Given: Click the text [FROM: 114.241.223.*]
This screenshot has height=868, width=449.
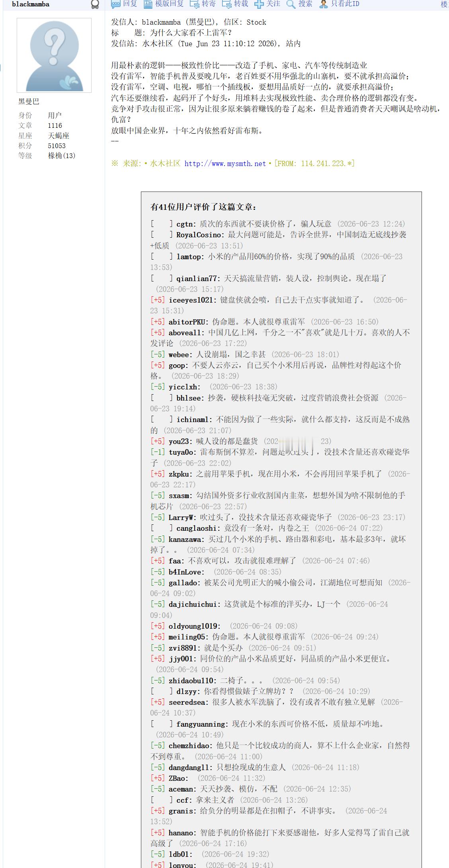Looking at the screenshot, I should (x=314, y=164).
